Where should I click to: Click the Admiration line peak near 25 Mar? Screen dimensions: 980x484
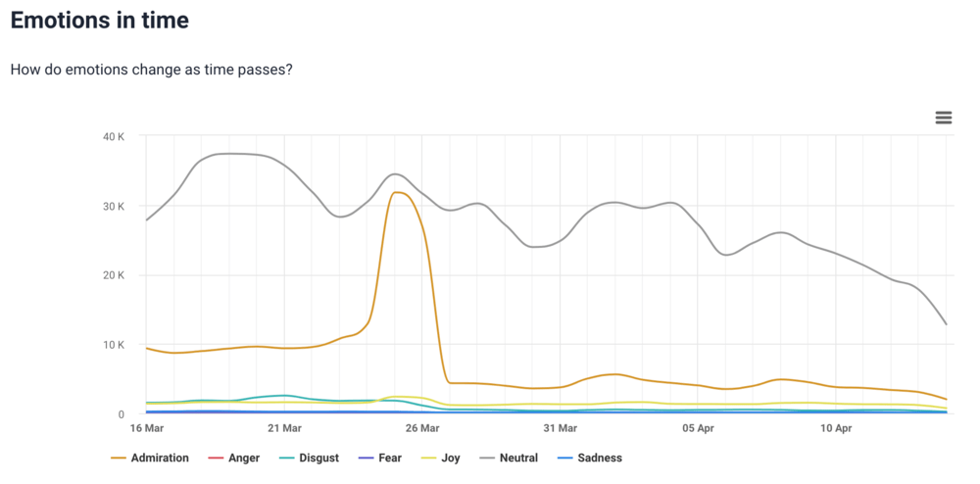(x=398, y=192)
